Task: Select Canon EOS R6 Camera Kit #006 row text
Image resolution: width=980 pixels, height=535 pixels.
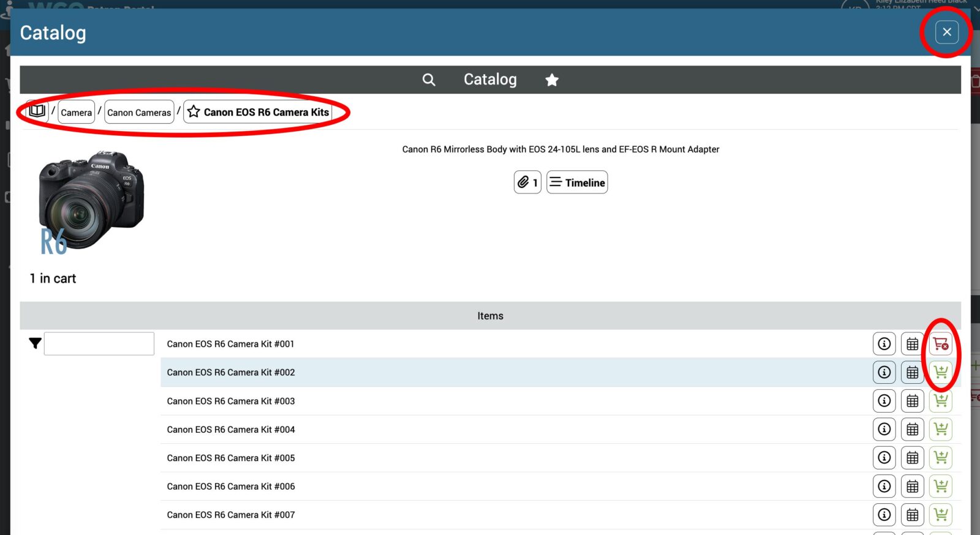Action: point(231,486)
